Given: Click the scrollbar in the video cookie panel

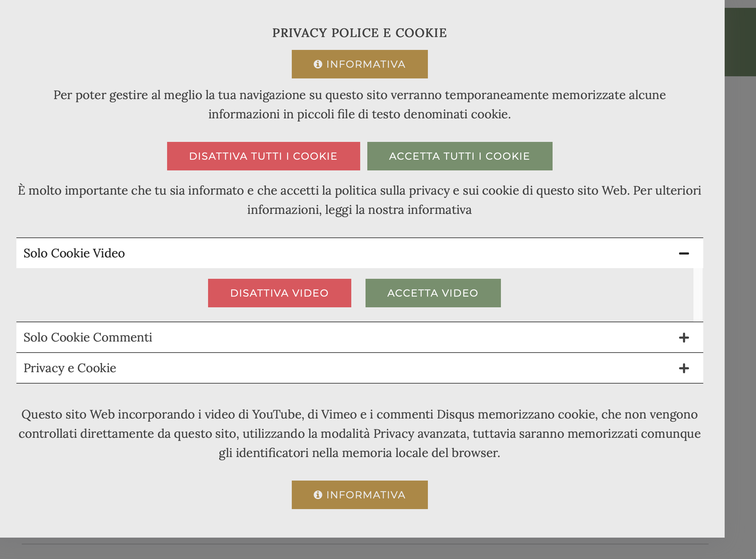Looking at the screenshot, I should tap(698, 294).
